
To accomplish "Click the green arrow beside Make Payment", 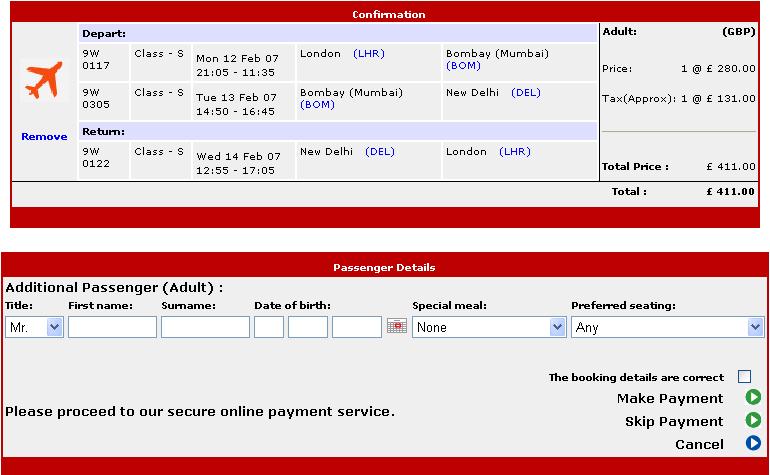I will click(753, 398).
